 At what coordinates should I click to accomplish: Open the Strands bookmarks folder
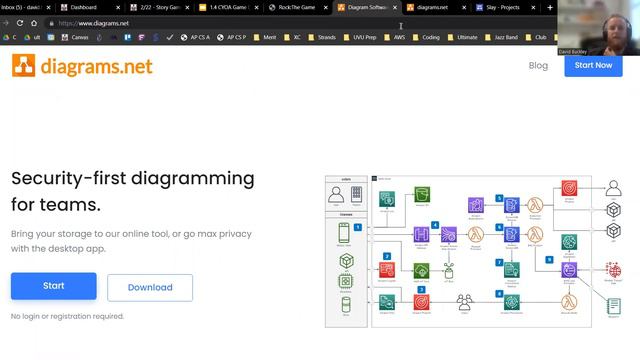pos(322,37)
